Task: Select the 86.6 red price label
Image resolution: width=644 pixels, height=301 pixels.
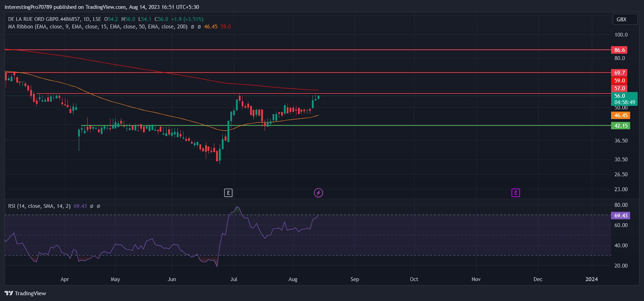Action: (619, 50)
